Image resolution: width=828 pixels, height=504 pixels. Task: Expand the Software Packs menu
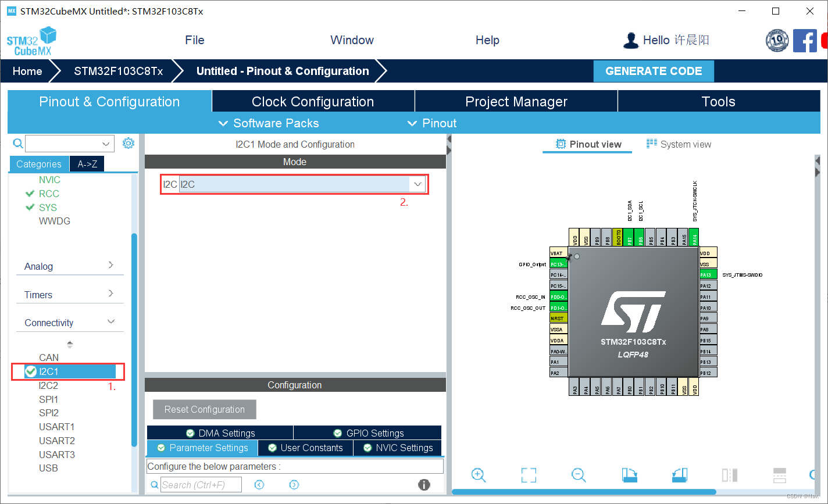click(269, 123)
